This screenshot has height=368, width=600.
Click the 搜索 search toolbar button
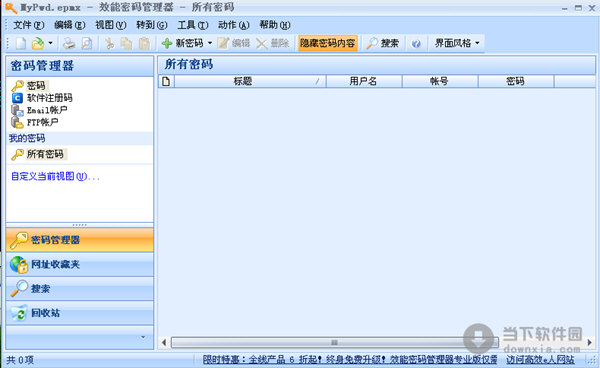pos(382,43)
